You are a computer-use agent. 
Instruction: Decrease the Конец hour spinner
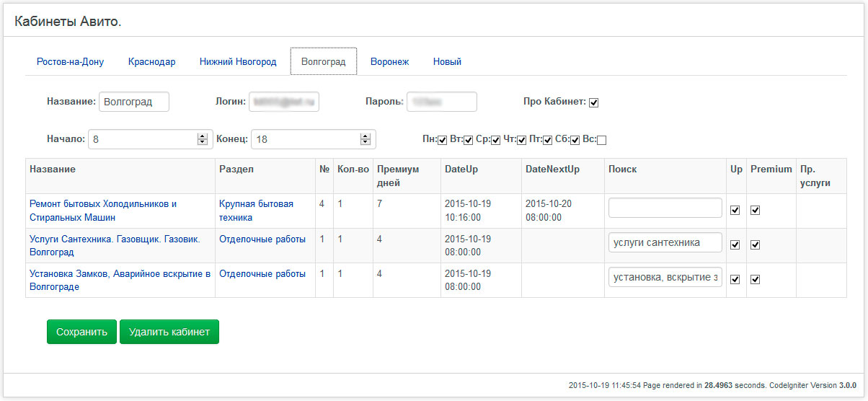pyautogui.click(x=366, y=143)
